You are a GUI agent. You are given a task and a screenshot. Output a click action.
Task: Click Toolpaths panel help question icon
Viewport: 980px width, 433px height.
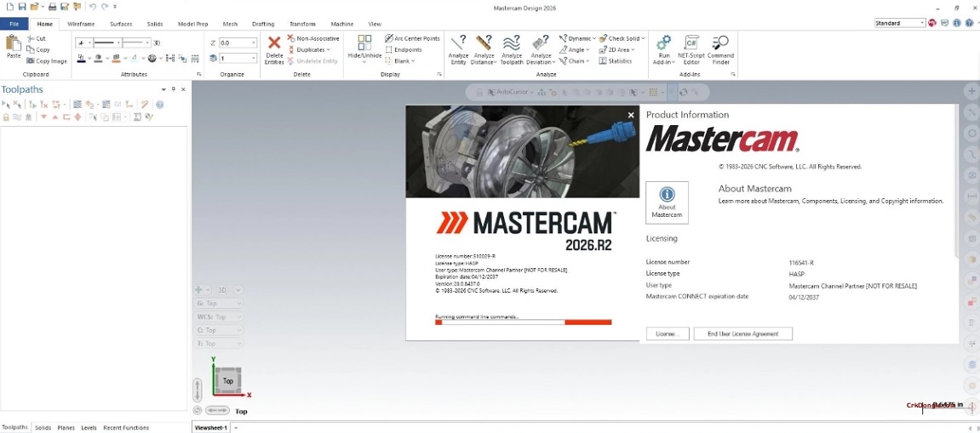coord(160,105)
